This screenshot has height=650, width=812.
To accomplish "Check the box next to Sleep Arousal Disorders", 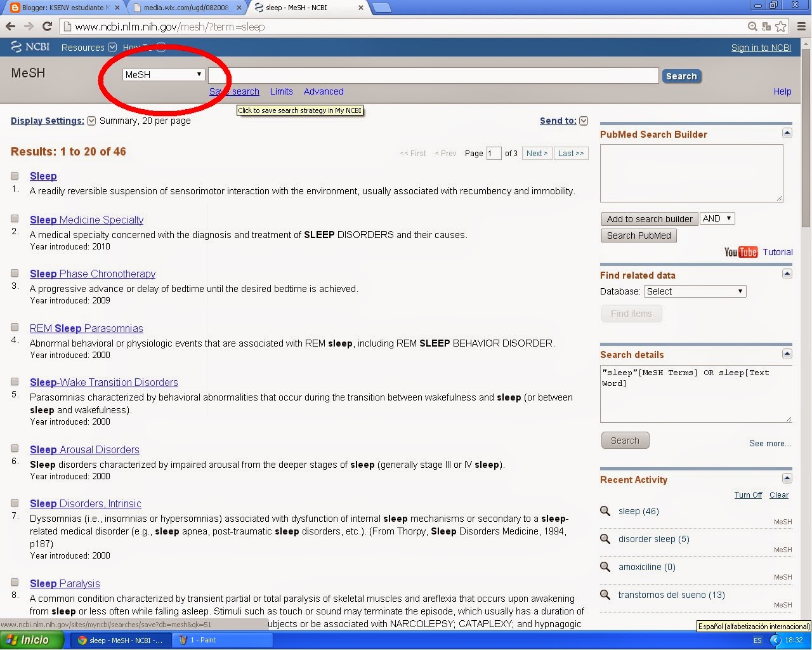I will [x=15, y=448].
